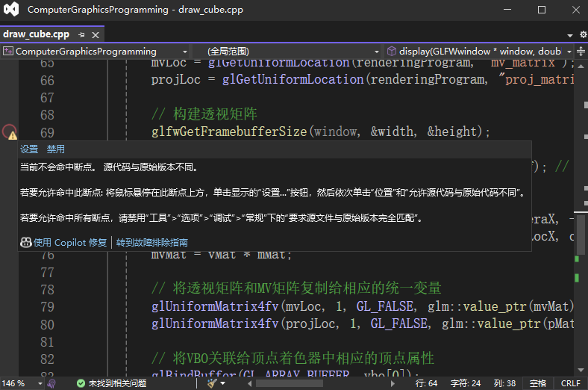Viewport: 588px width, 390px height.
Task: Click line number 66 in gutter
Action: [47, 81]
